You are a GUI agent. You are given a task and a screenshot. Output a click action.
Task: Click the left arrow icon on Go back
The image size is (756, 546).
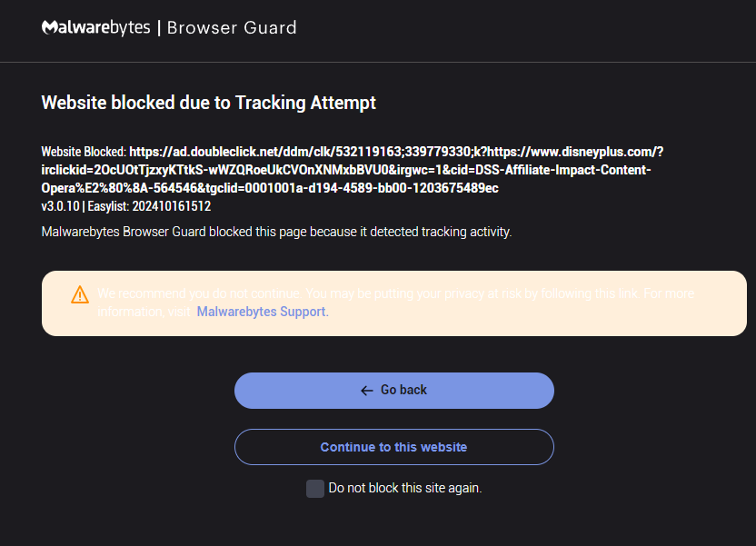pos(367,391)
